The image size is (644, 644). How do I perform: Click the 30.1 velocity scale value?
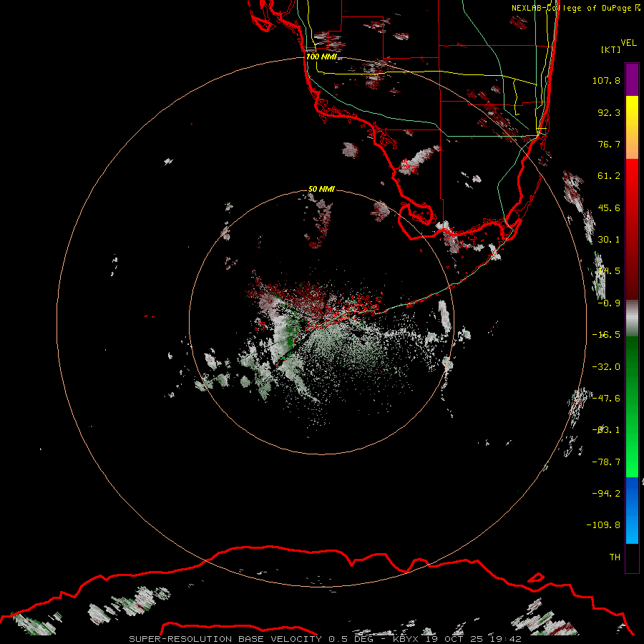click(x=609, y=240)
